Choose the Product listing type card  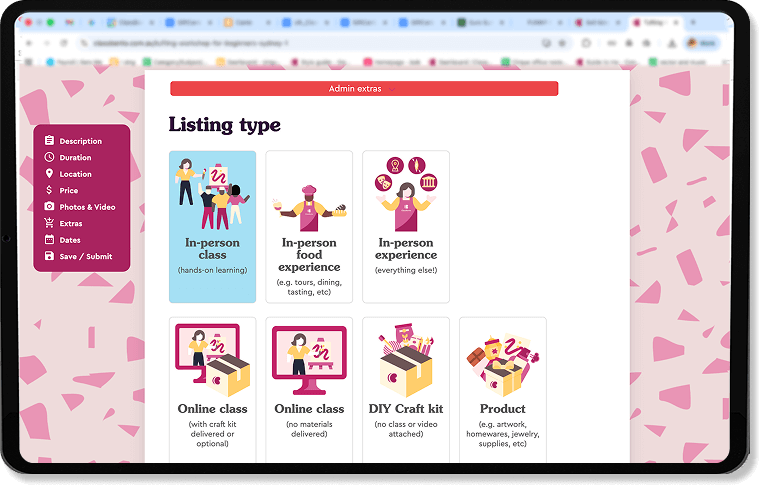(502, 390)
